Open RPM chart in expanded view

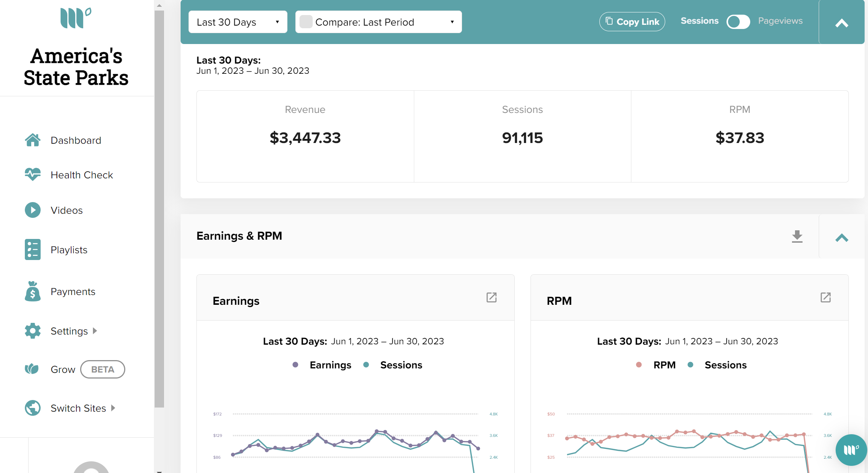826,297
